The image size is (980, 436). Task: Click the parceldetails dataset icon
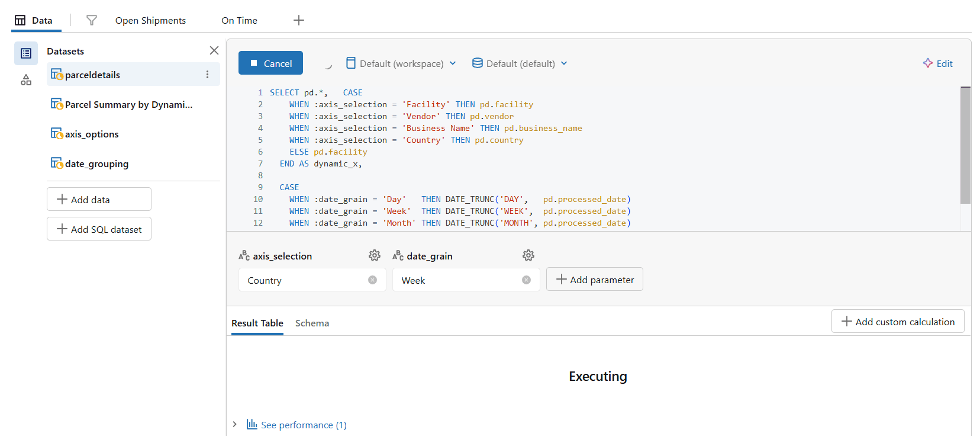57,74
